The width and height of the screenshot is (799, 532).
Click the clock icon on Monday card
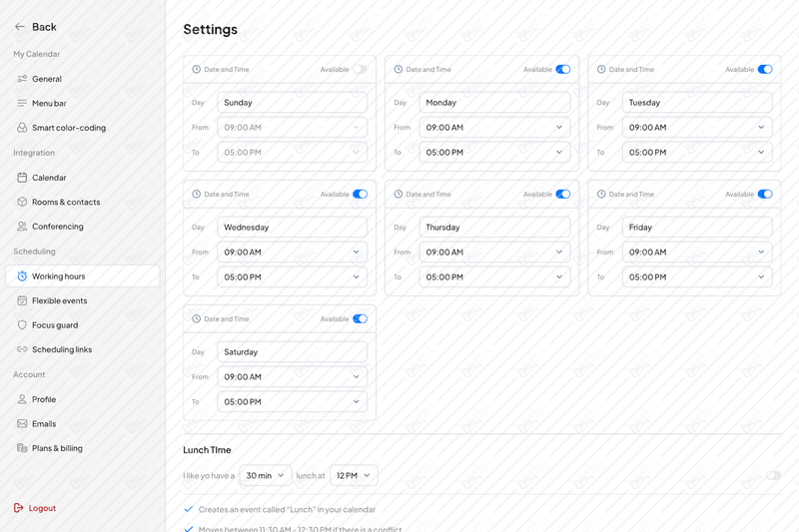tap(399, 69)
